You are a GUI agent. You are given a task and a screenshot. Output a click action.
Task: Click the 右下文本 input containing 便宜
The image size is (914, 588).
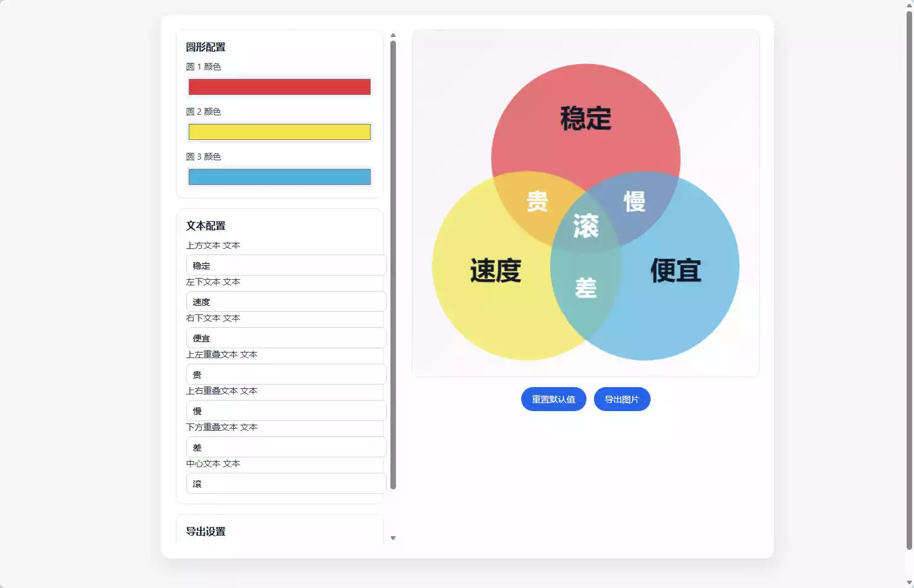(x=286, y=338)
